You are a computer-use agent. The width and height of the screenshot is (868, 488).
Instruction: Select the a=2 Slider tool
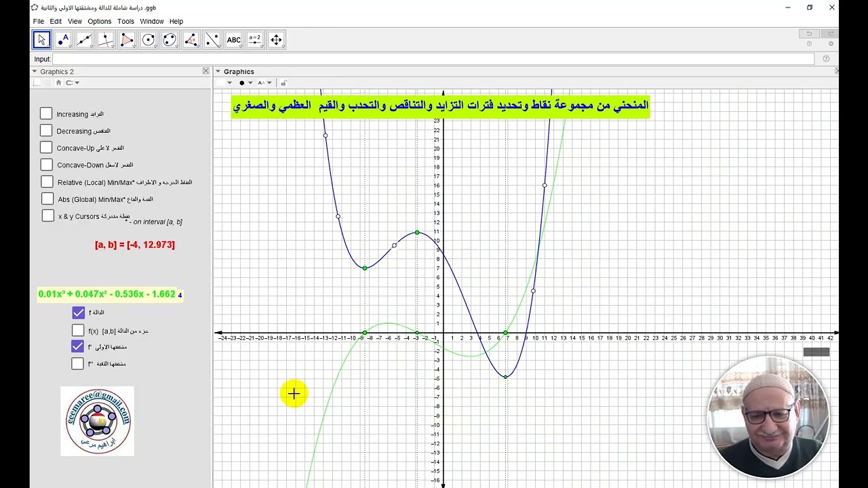tap(255, 40)
